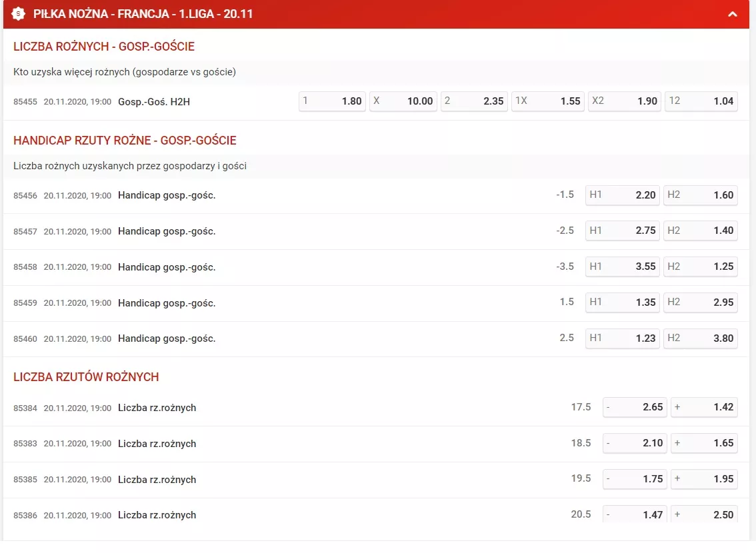Select H1 odds 2.20 for -1.5 handicap
Image resolution: width=756 pixels, height=553 pixels.
(x=623, y=195)
